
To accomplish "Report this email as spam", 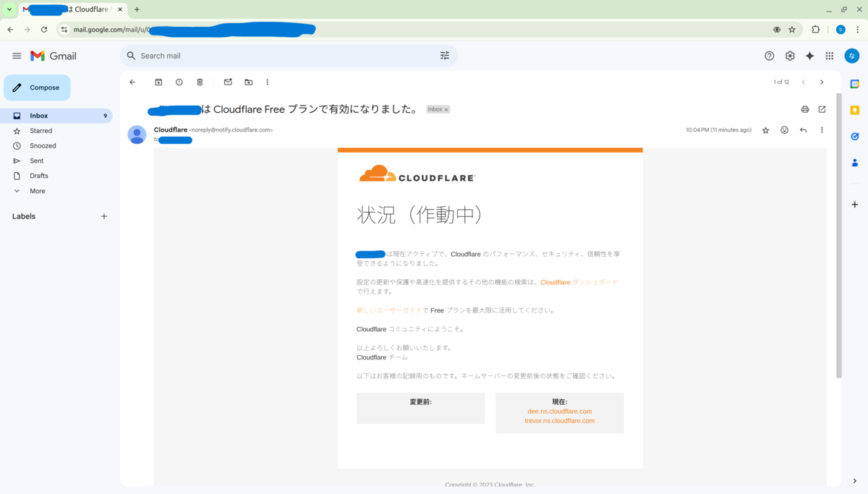I will pos(179,82).
